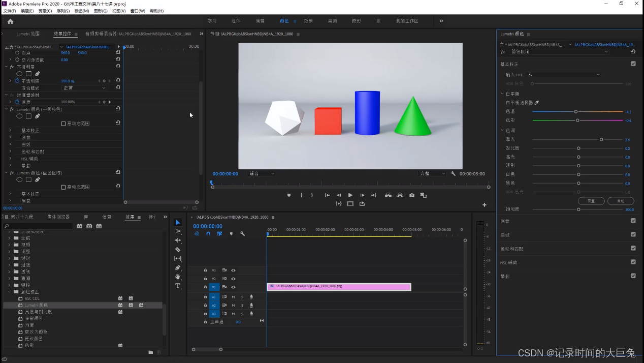Click the 自动 button in Lumetri panel
The image size is (644, 363).
point(620,201)
